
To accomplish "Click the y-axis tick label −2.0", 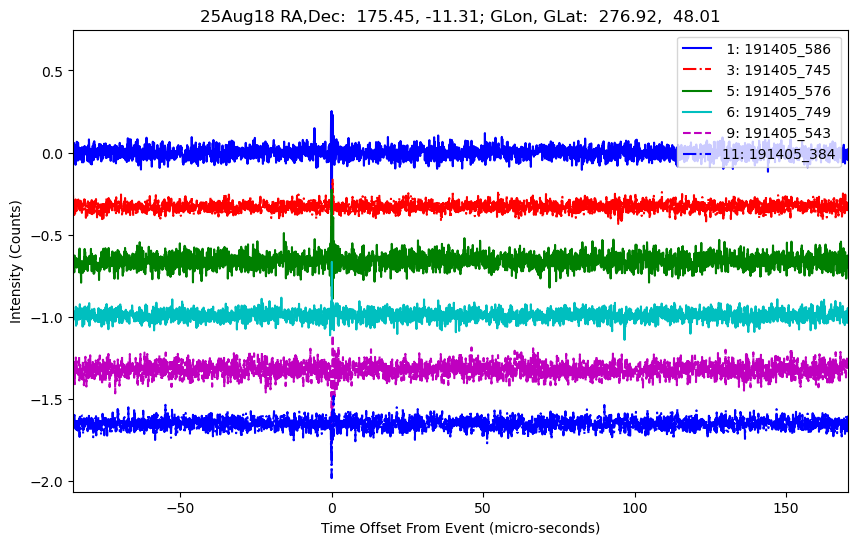I will click(46, 481).
